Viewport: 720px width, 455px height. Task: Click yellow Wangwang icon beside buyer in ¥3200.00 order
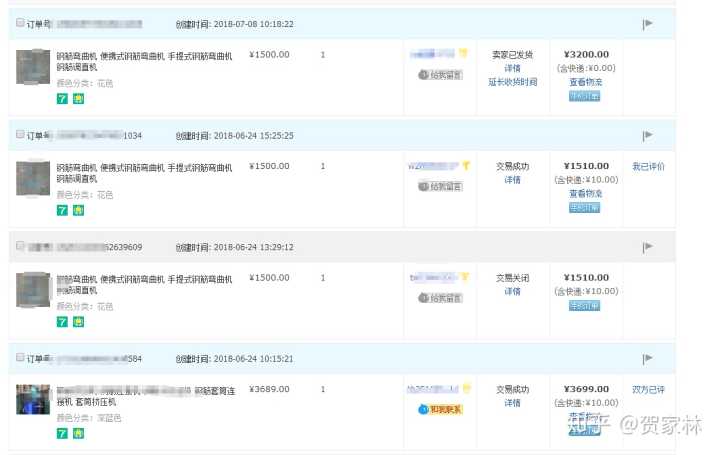pyautogui.click(x=463, y=54)
